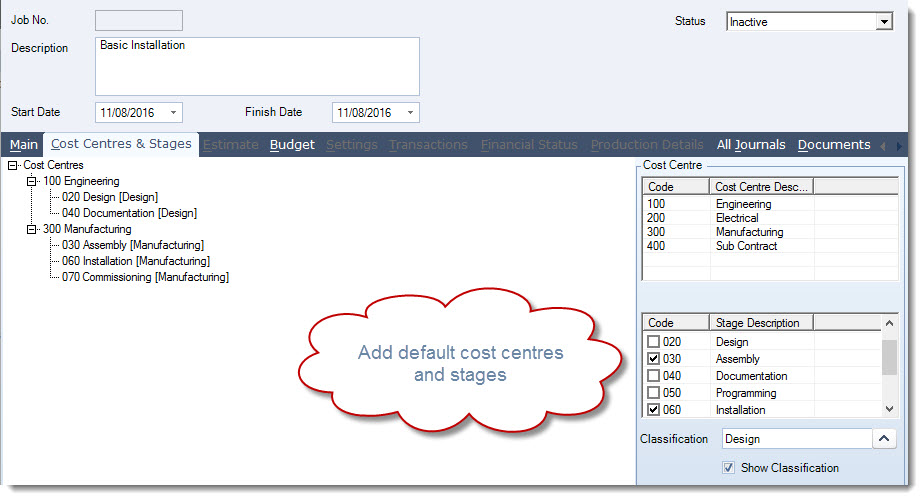Click the Cost Centre Desc... column header

[761, 187]
